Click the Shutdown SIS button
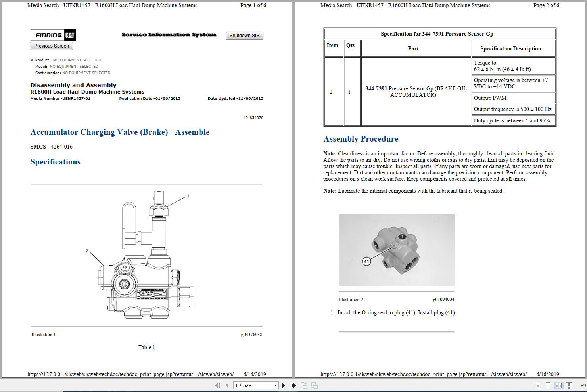Viewport: 587px width, 392px height. pos(244,35)
